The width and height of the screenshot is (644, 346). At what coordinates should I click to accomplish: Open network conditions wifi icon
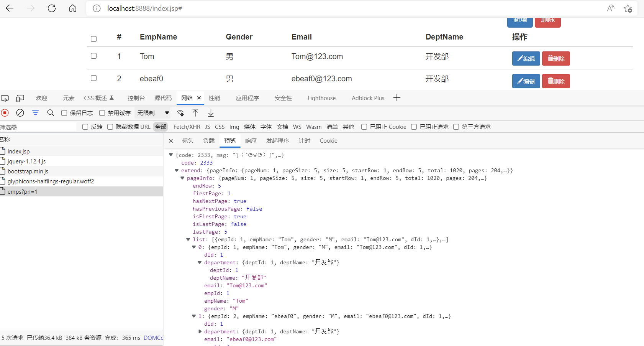tap(180, 113)
